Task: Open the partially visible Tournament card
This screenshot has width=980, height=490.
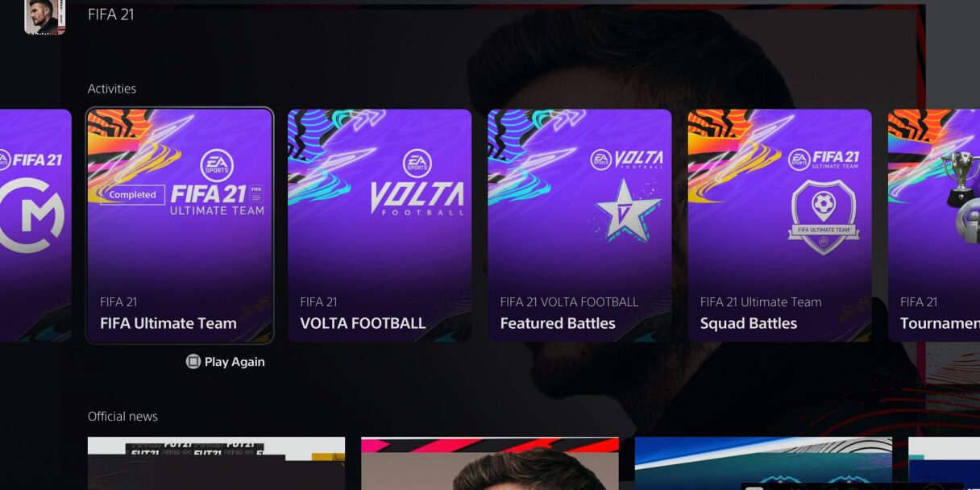Action: 934,226
